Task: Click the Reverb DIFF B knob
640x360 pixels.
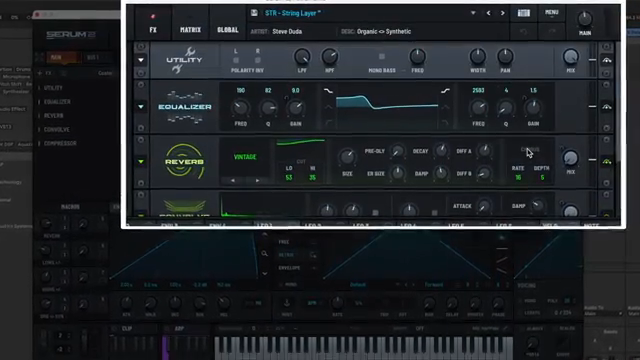Action: click(x=484, y=173)
